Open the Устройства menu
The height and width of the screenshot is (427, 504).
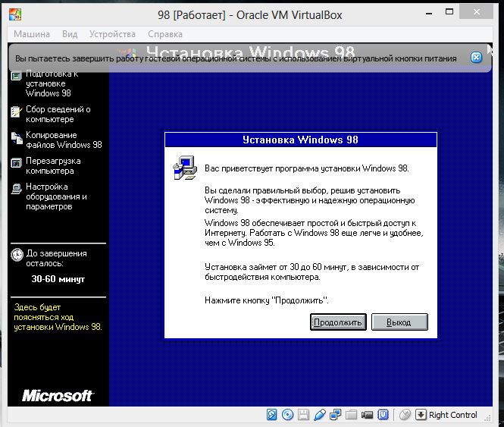pos(112,34)
